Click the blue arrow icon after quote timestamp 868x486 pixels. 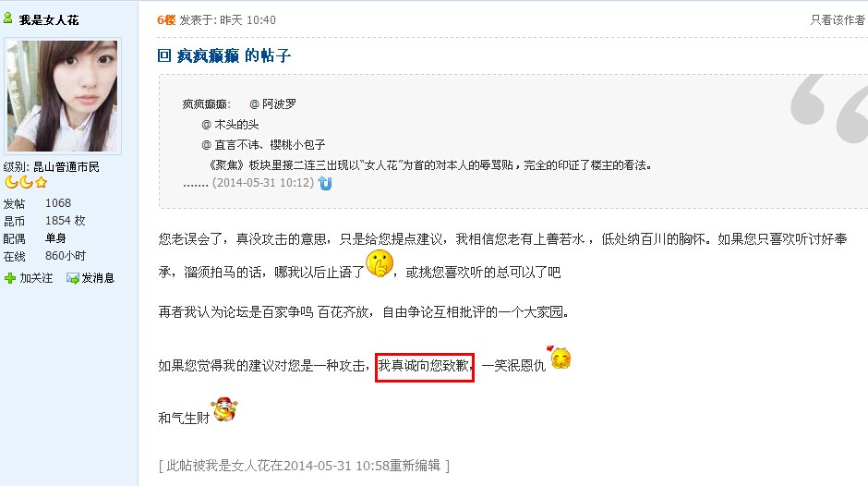[325, 184]
